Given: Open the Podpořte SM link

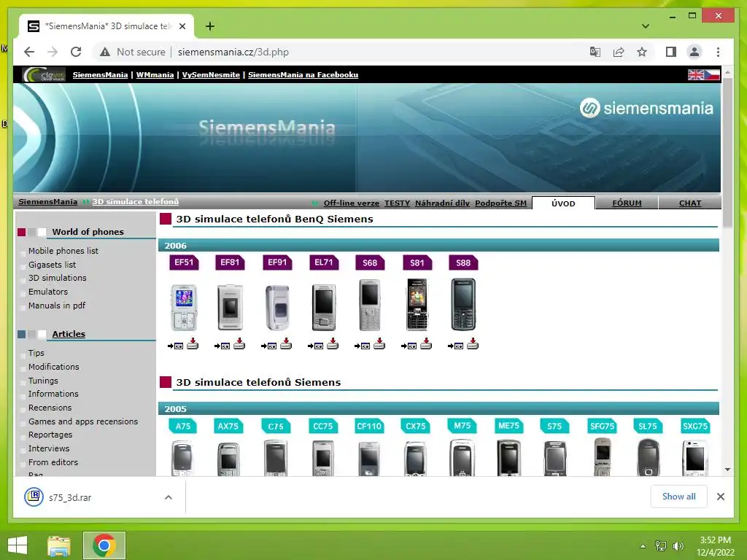Looking at the screenshot, I should (500, 203).
